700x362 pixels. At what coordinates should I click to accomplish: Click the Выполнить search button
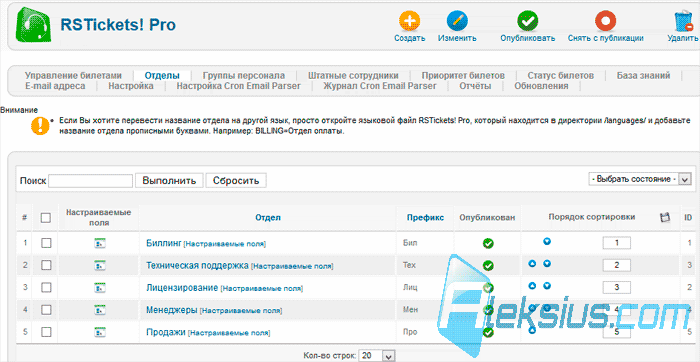point(169,181)
